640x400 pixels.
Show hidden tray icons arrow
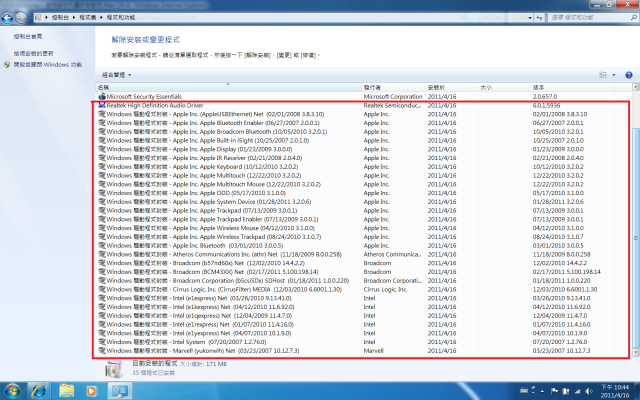coord(542,391)
